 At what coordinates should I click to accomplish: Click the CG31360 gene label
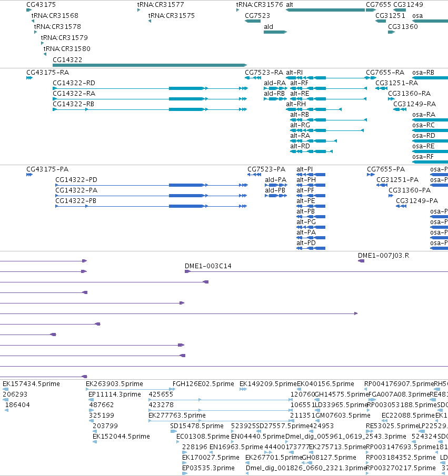click(403, 27)
